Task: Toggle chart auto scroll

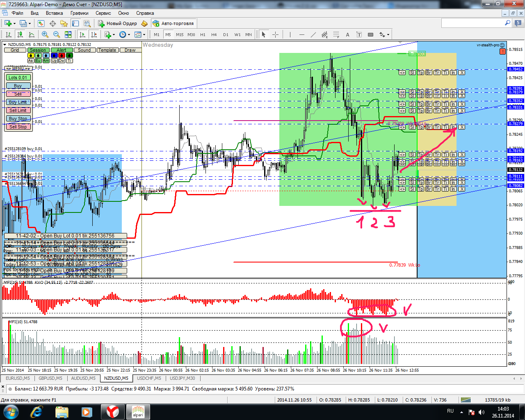Action: [x=82, y=34]
